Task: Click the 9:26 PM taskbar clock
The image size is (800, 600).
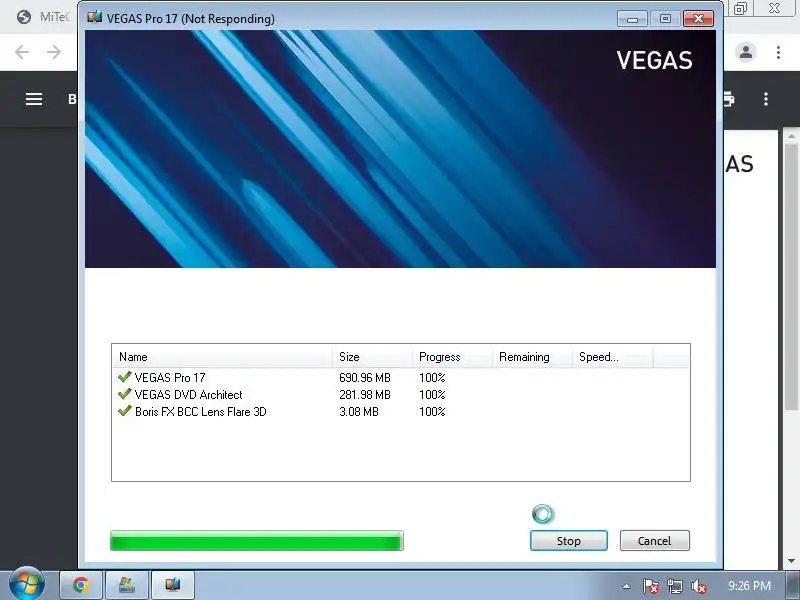Action: point(749,586)
